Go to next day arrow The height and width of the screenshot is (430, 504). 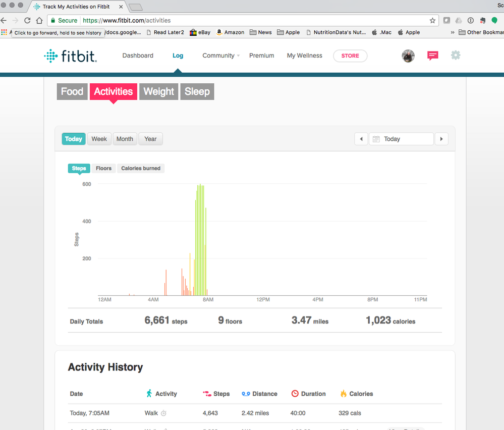(x=441, y=139)
